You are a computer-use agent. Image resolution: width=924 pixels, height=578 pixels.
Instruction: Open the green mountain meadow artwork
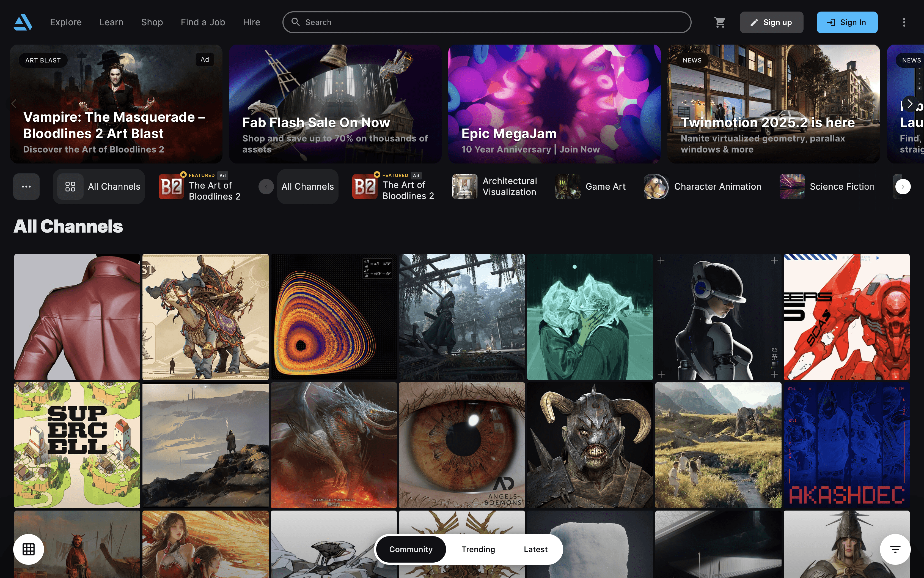[718, 445]
